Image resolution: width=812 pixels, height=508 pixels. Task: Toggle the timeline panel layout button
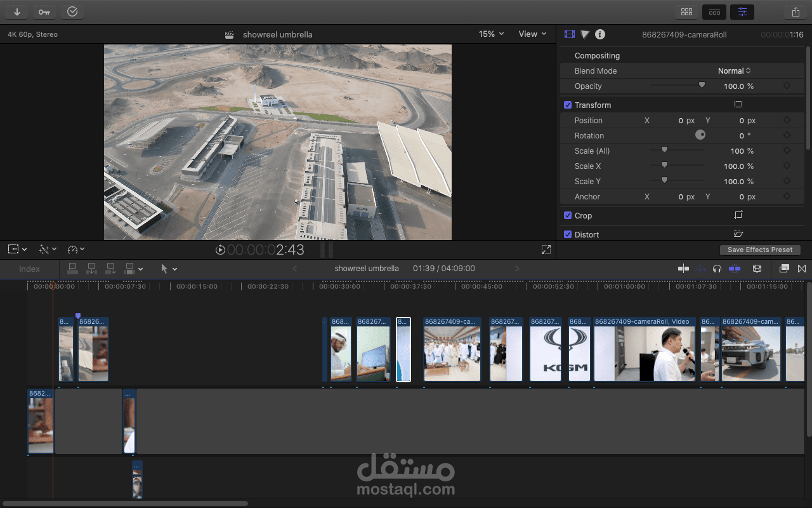714,11
